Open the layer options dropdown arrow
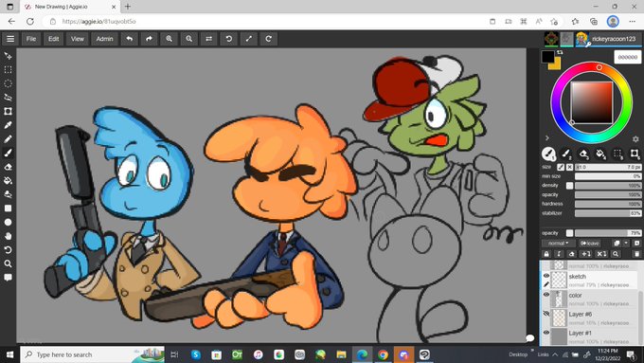This screenshot has height=363, width=644. [x=626, y=243]
